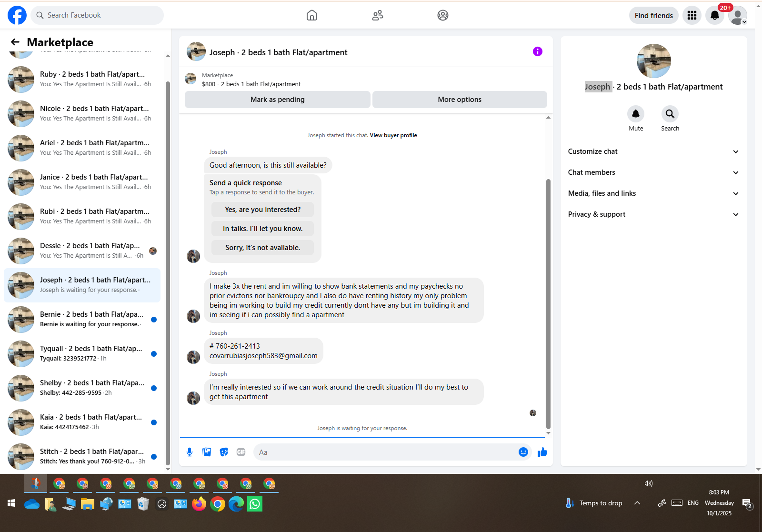Click the Search Facebook field
Viewport: 762px width, 532px height.
coord(97,15)
